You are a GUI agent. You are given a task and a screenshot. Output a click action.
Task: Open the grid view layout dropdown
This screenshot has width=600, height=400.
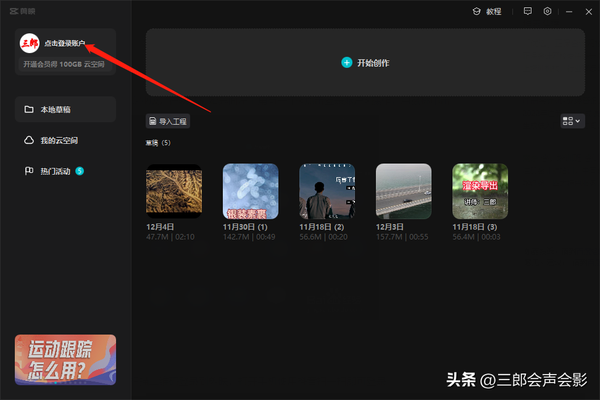click(572, 121)
